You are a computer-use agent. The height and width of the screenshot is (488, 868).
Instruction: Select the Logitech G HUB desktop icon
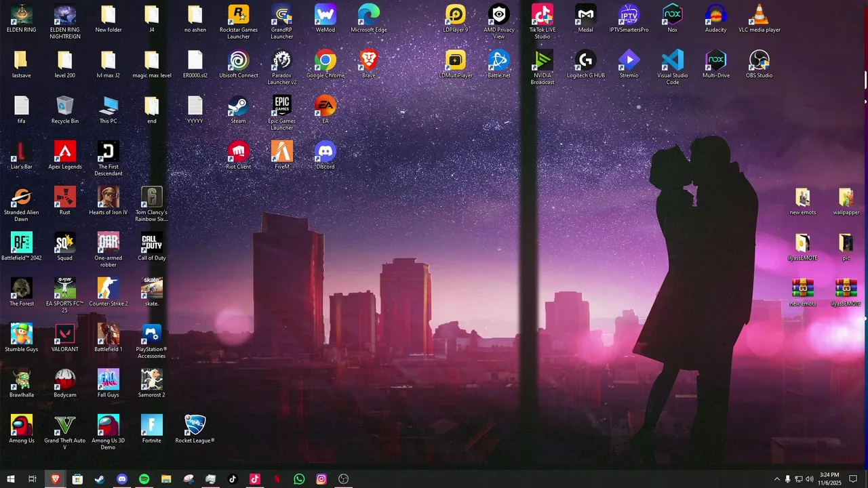(586, 64)
